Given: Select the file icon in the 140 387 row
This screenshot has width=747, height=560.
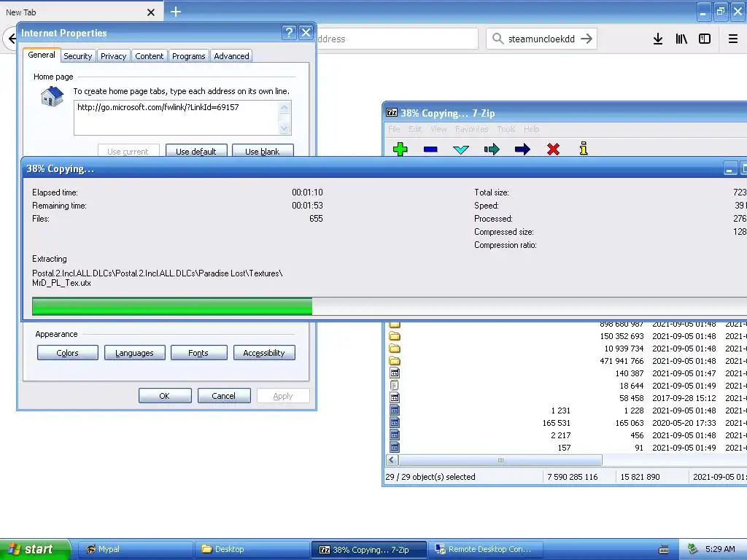Looking at the screenshot, I should point(395,373).
